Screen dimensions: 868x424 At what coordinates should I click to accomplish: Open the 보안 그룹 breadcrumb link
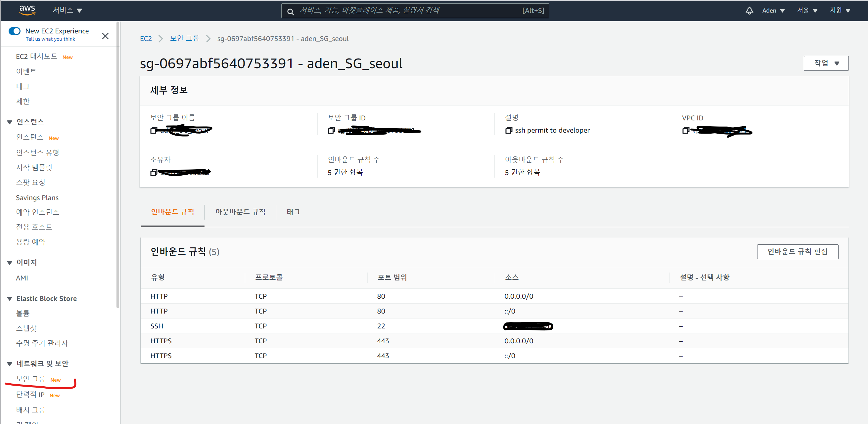click(x=184, y=38)
